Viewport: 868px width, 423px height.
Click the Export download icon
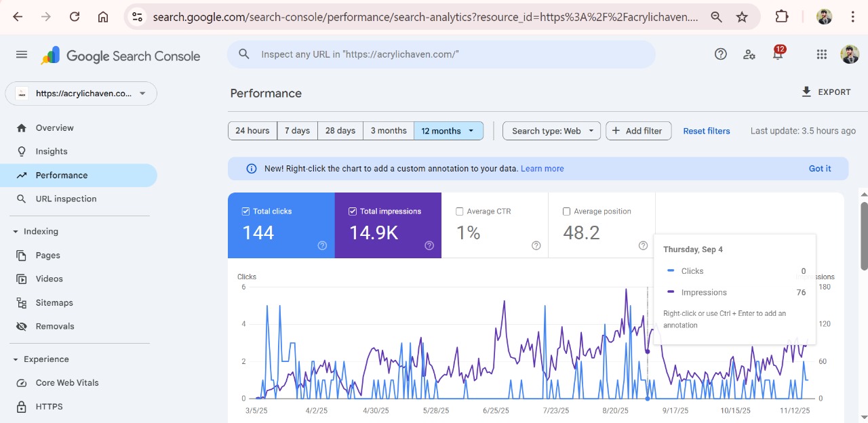tap(806, 92)
